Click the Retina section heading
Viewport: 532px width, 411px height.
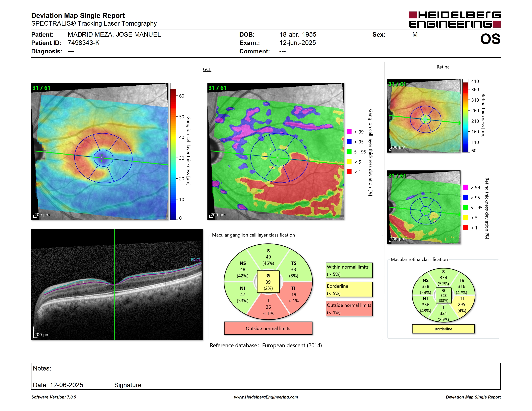(443, 67)
